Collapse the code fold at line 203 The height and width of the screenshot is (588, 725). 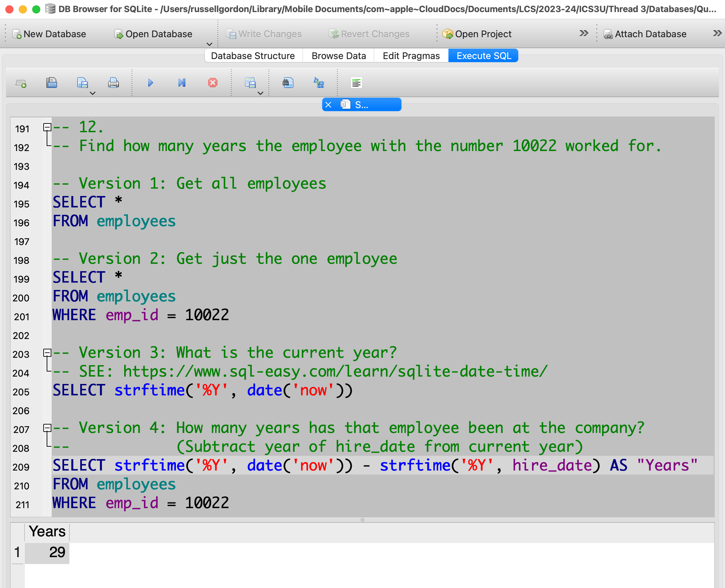[47, 353]
